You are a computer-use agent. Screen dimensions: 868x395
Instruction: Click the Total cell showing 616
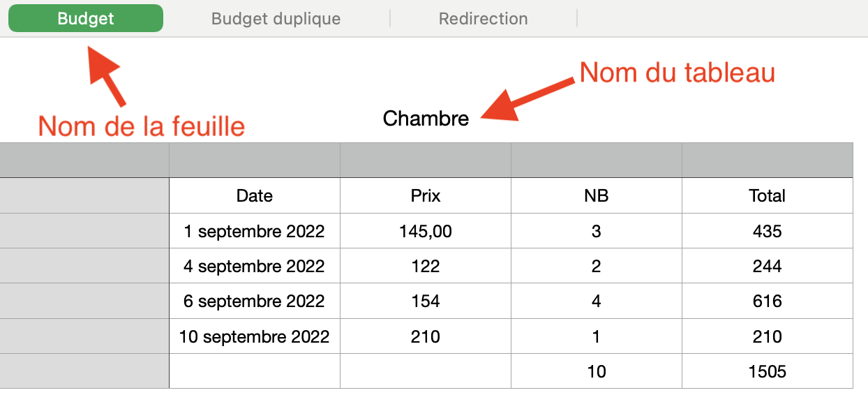click(768, 301)
